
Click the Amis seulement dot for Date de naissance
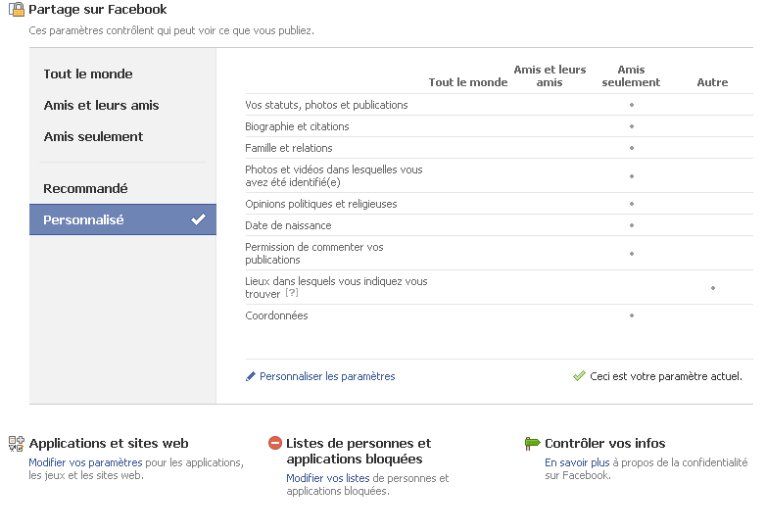[x=632, y=225]
